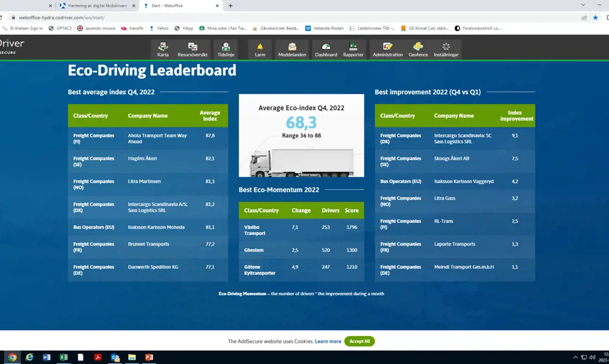The image size is (609, 364).
Task: Open the Mina sidor Fair Tra... bookmark
Action: point(223,28)
